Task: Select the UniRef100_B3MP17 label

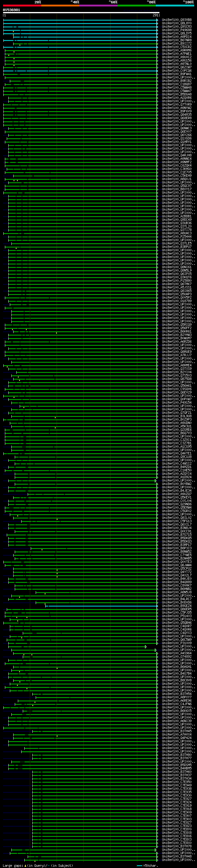Action: (177, 545)
